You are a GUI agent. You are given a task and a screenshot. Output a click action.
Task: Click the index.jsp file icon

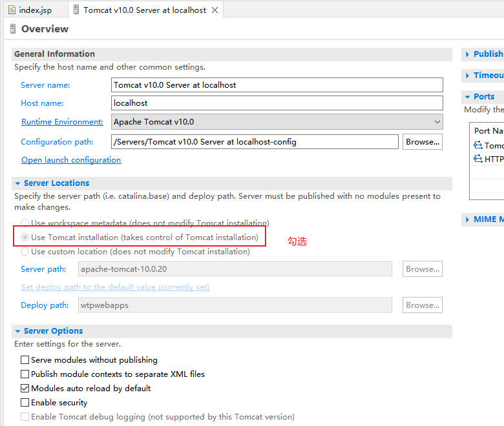(12, 10)
